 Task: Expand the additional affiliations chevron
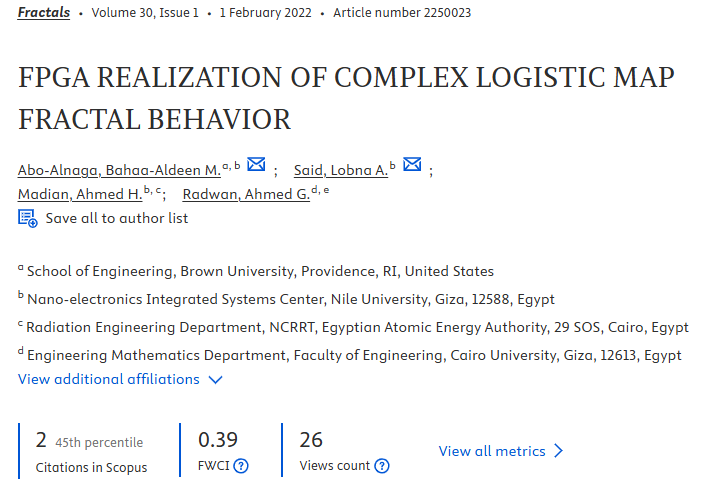click(215, 380)
